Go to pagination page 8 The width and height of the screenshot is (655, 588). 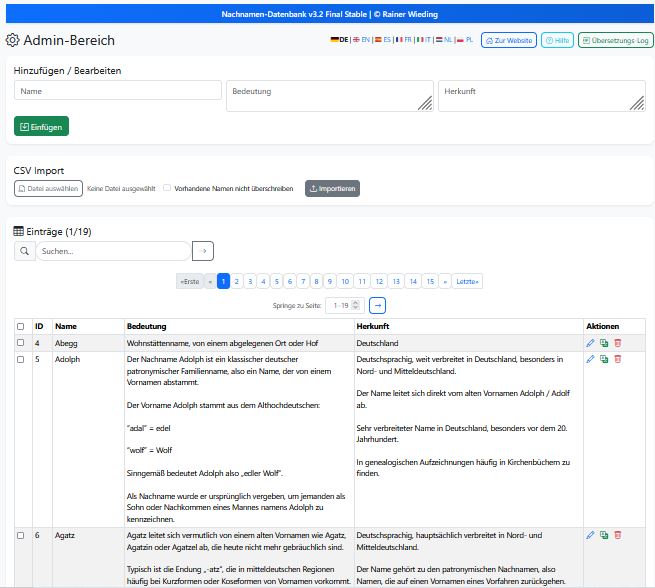[x=316, y=281]
